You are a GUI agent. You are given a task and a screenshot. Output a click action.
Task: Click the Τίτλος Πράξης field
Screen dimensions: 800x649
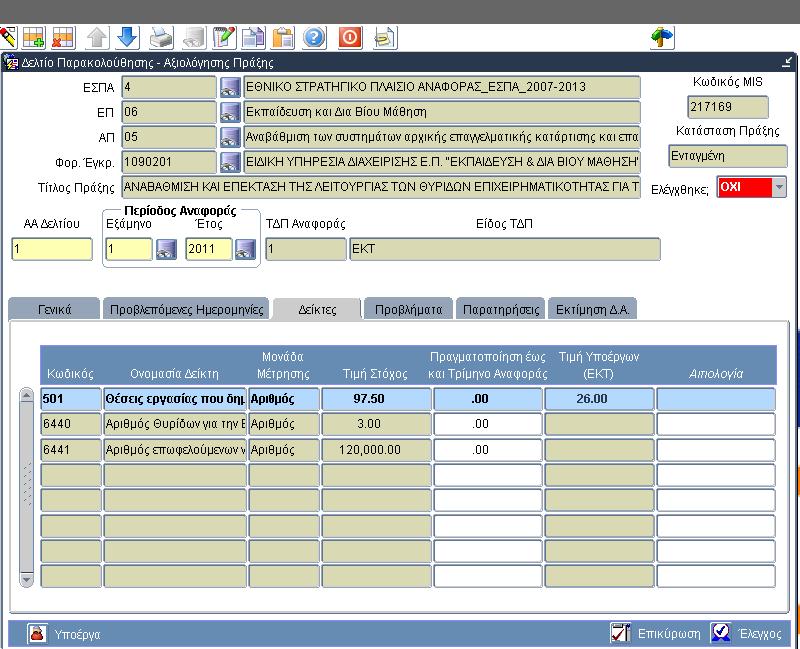(381, 187)
